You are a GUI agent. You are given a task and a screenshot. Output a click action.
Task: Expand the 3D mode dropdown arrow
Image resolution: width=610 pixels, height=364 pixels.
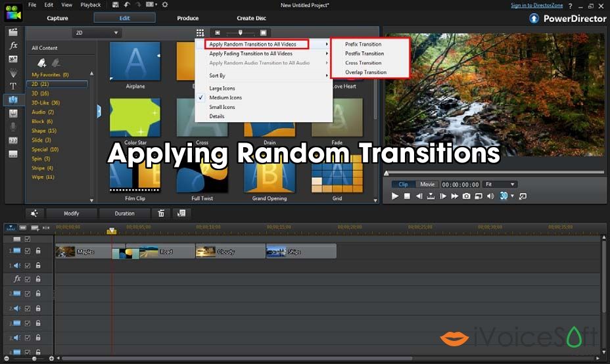pos(512,196)
